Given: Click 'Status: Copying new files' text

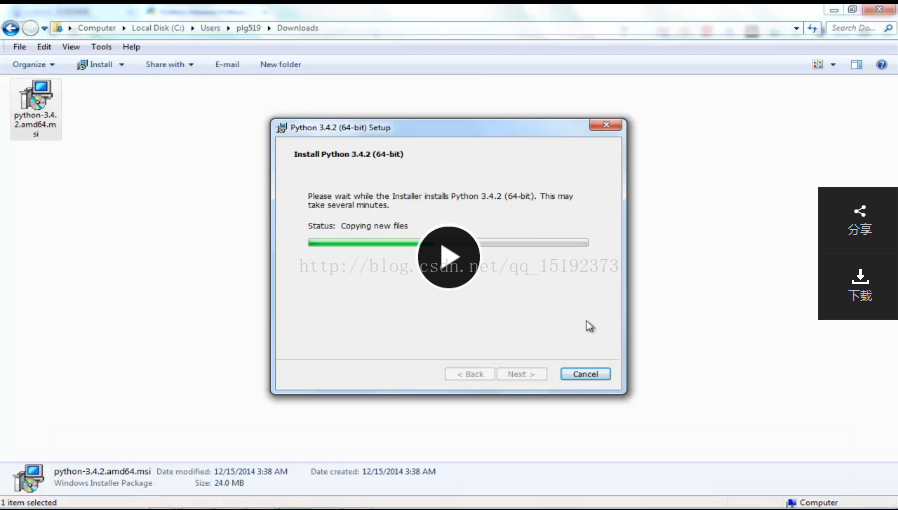Looking at the screenshot, I should tap(358, 226).
